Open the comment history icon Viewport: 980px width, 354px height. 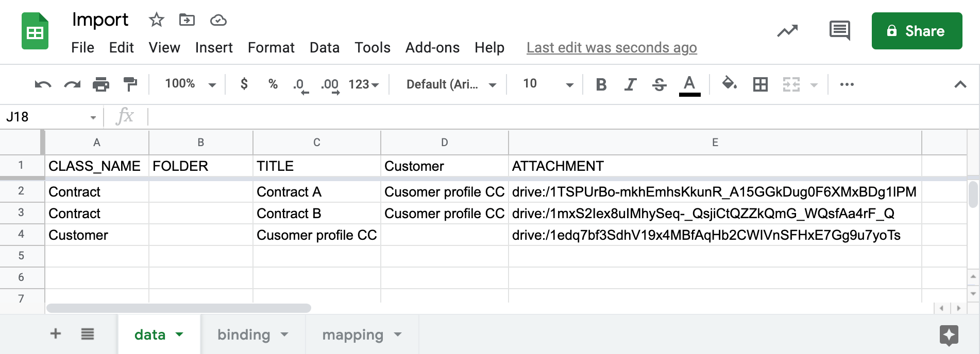click(x=839, y=31)
